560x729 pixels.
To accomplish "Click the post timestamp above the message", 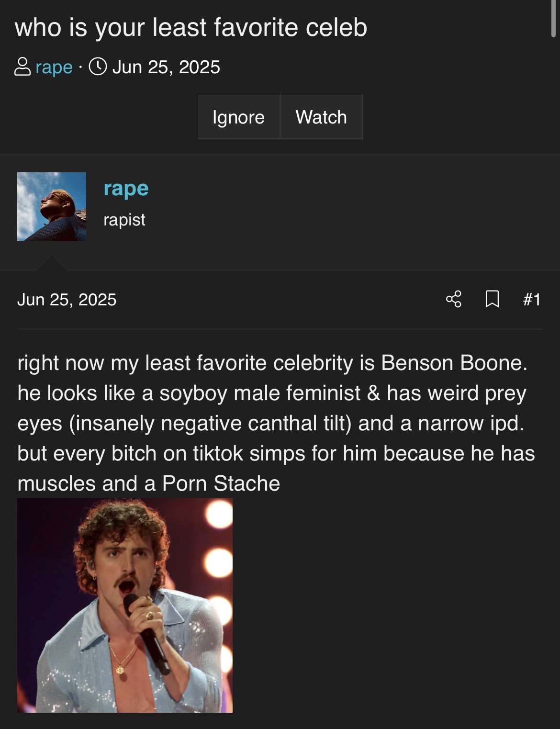I will click(67, 300).
